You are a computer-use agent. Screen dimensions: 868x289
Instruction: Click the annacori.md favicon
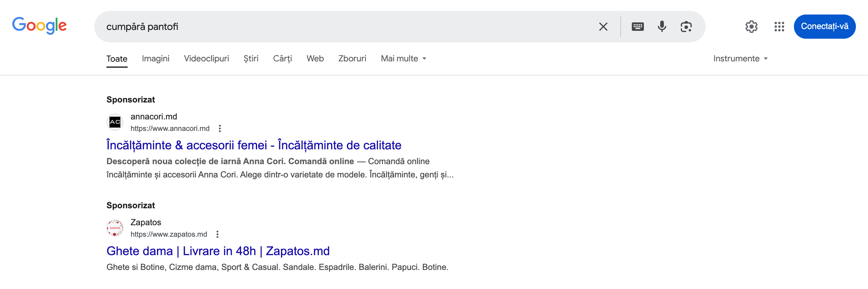click(x=115, y=122)
